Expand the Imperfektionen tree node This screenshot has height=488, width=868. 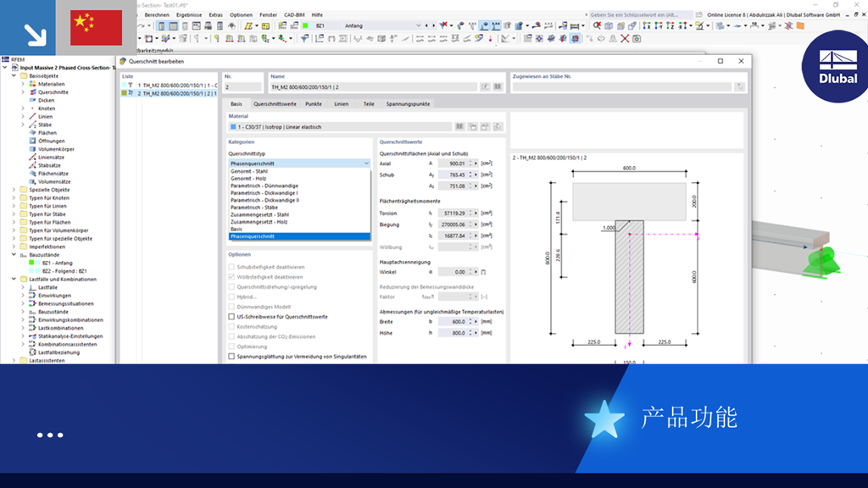tap(14, 247)
